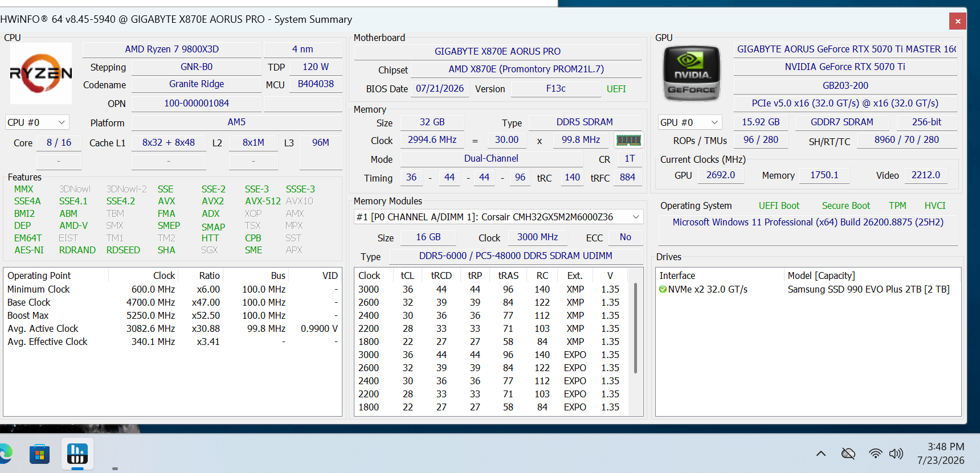Click the speaker volume tray icon
The width and height of the screenshot is (980, 473).
tap(896, 454)
